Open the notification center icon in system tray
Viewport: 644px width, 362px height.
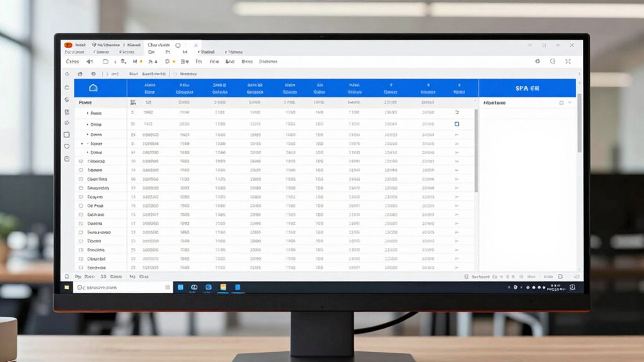click(573, 287)
